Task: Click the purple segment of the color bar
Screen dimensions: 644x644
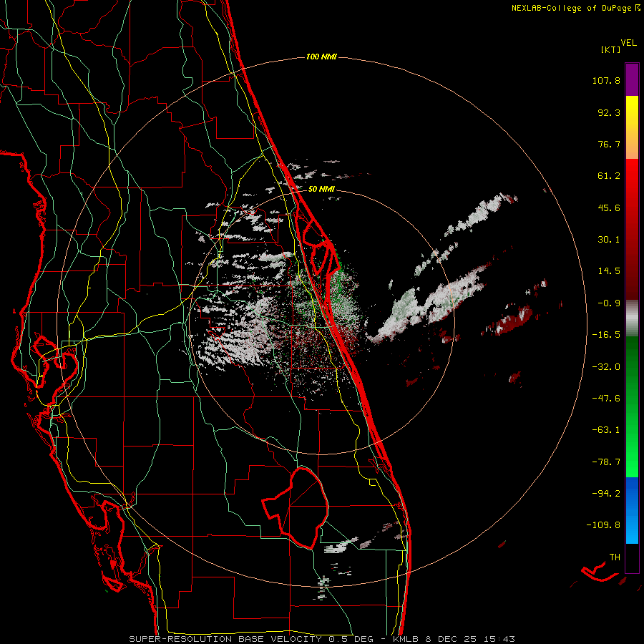Action: pos(632,79)
